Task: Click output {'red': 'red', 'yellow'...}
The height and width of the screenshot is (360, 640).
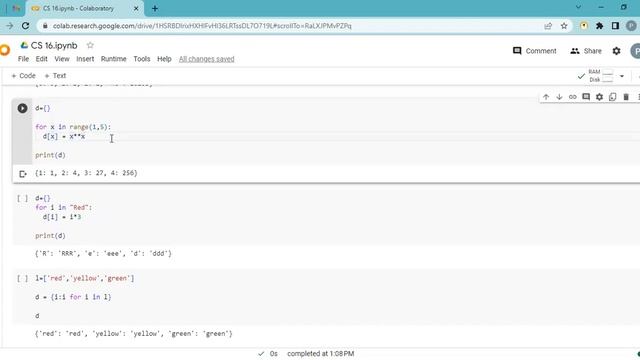Action: (x=134, y=333)
